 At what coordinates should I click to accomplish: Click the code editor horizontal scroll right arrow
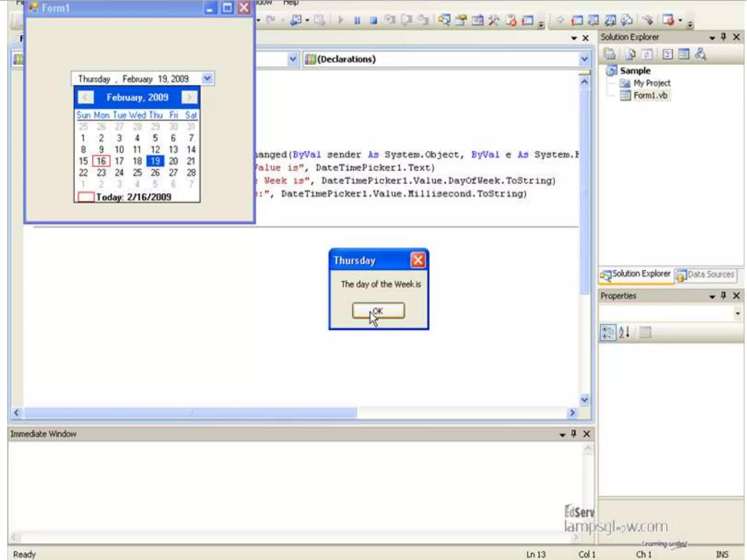(x=572, y=413)
